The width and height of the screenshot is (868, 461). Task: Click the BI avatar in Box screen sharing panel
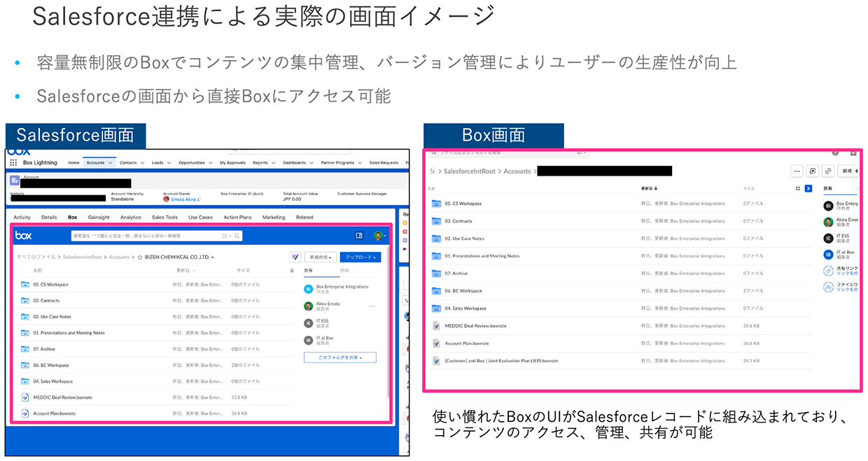(x=828, y=206)
